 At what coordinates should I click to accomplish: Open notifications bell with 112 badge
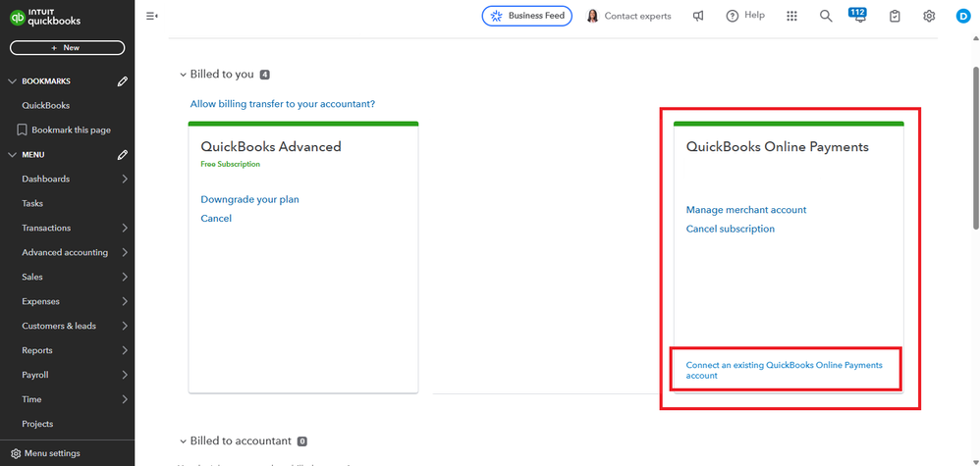tap(857, 15)
